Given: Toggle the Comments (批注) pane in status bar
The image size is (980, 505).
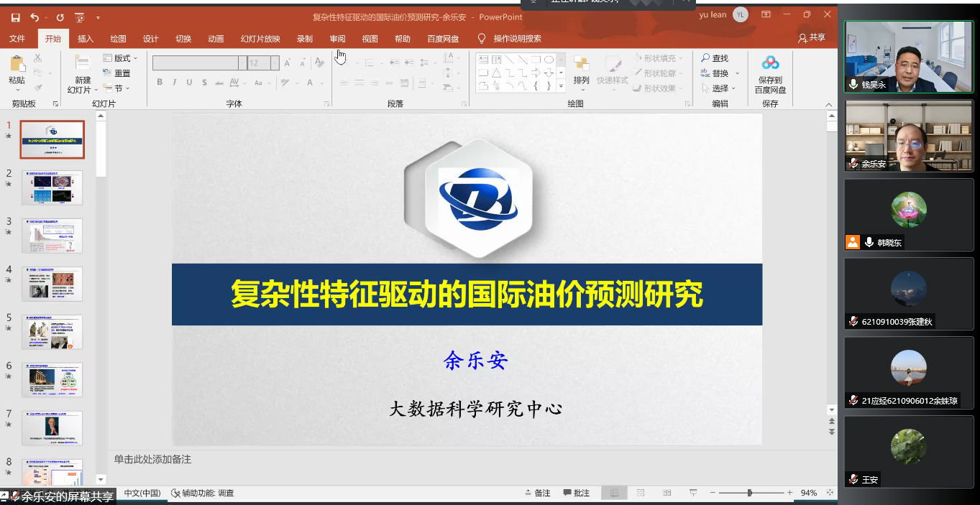Looking at the screenshot, I should (x=576, y=493).
